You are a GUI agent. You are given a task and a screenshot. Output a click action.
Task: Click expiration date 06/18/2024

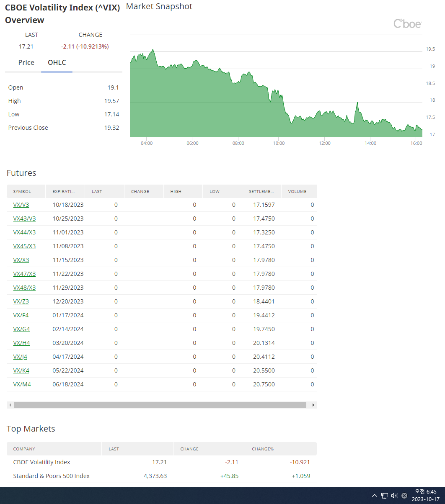pyautogui.click(x=68, y=385)
